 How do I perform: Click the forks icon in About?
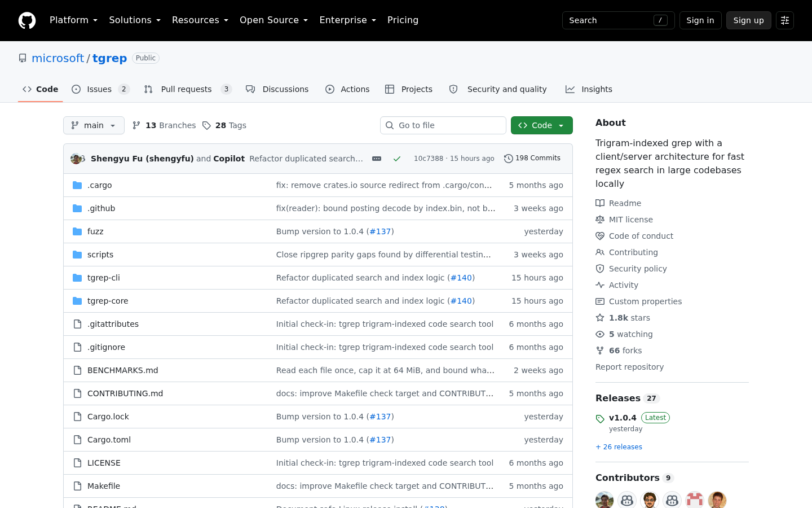pyautogui.click(x=600, y=351)
